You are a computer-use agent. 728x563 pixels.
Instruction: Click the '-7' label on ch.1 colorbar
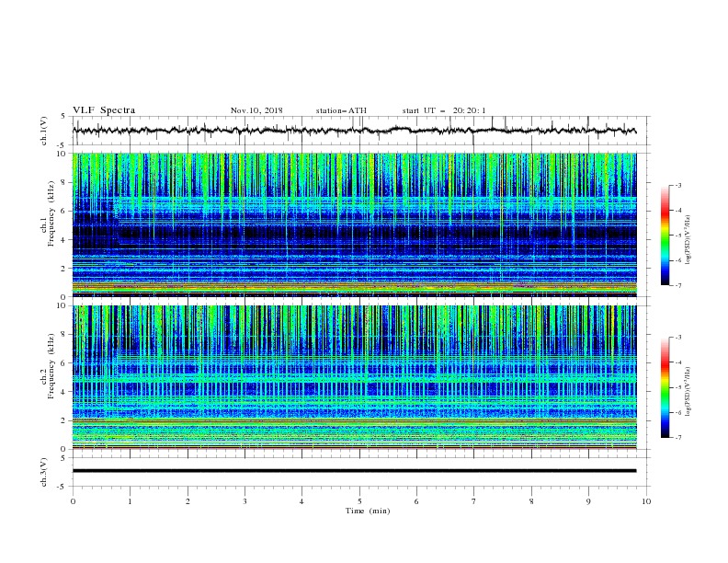click(678, 285)
